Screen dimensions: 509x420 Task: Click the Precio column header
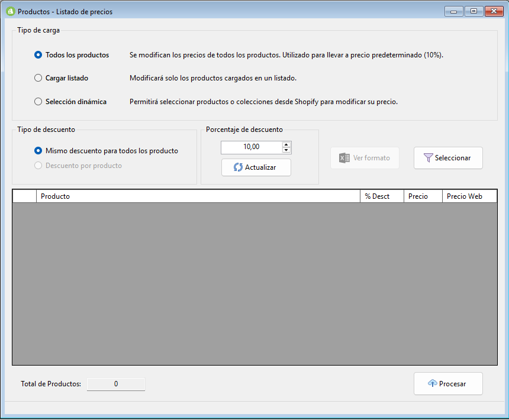423,196
